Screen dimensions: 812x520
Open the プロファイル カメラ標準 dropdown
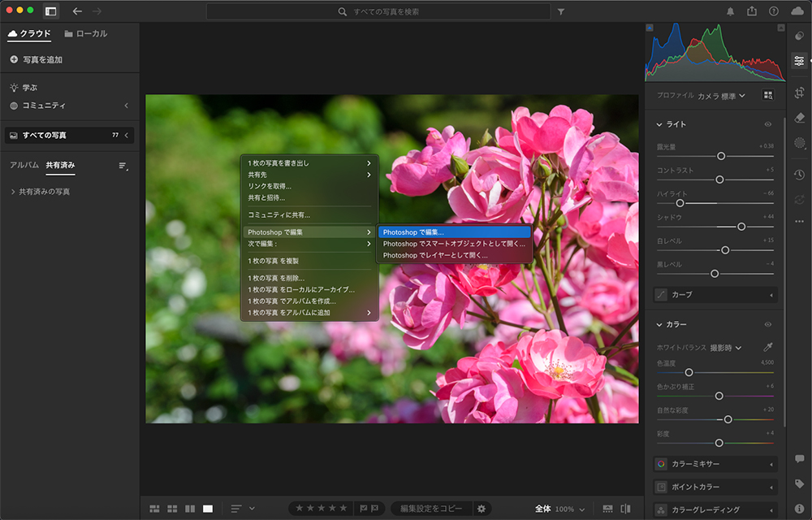(721, 96)
